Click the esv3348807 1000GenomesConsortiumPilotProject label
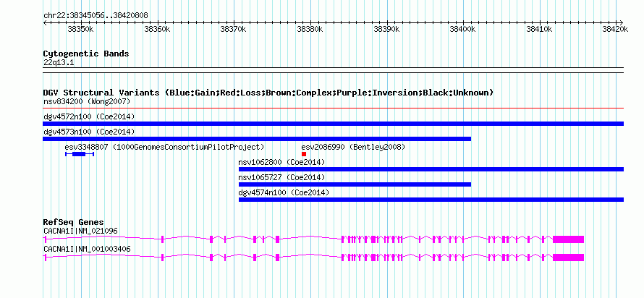 [165, 147]
